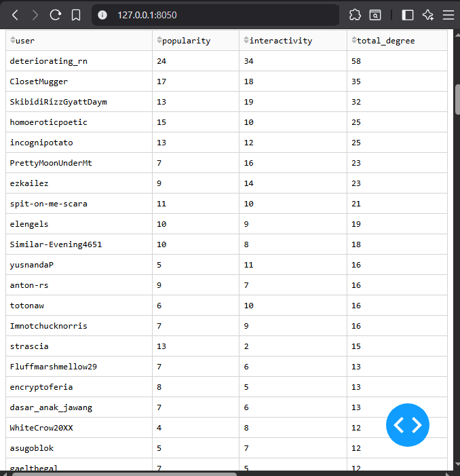The image size is (460, 476).
Task: Click interactivity value 2 for strascia
Action: [x=293, y=346]
